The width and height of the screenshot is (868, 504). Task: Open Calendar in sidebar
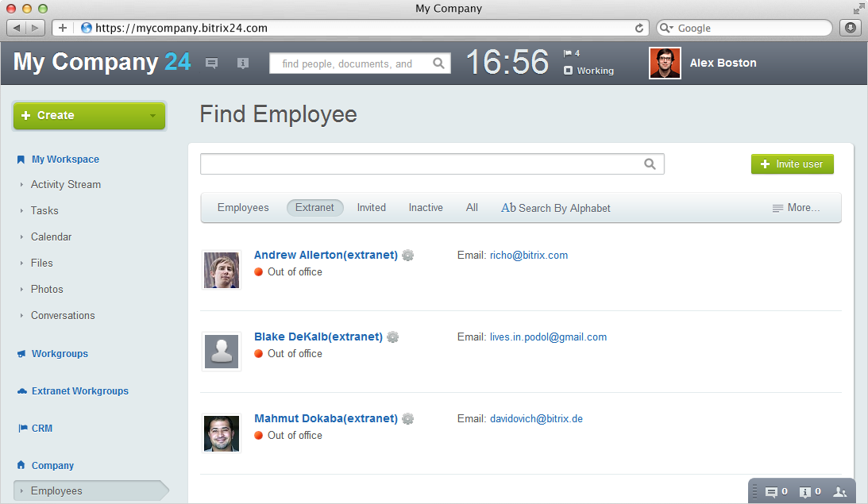[51, 237]
